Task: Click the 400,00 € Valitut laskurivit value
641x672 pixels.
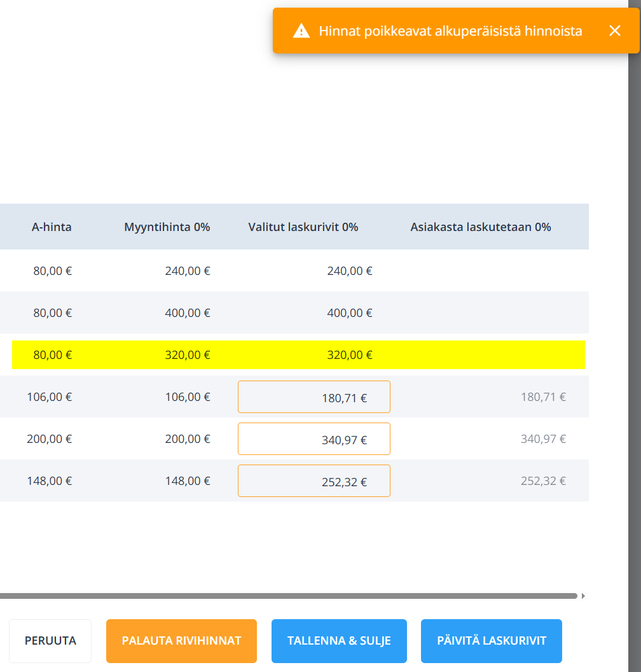Action: tap(350, 313)
